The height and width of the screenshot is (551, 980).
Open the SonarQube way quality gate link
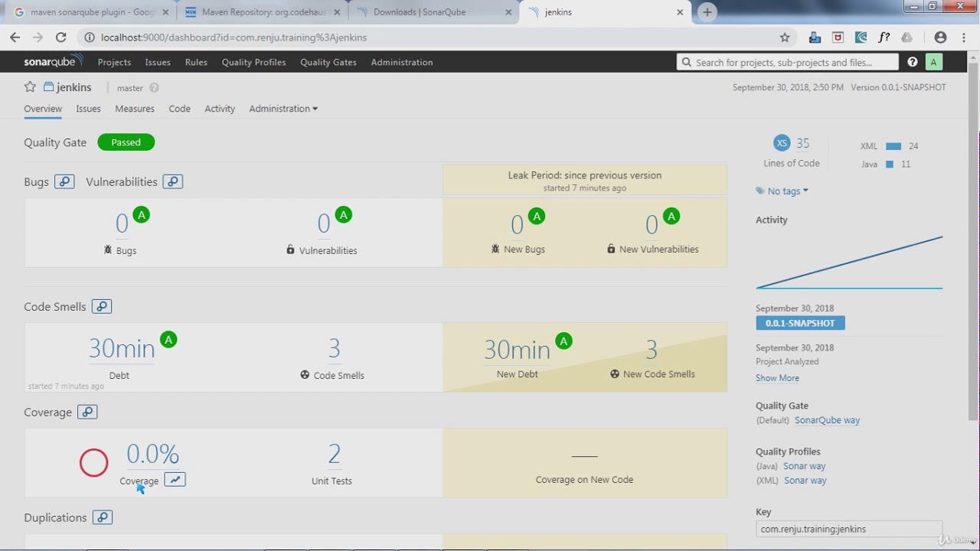(827, 420)
